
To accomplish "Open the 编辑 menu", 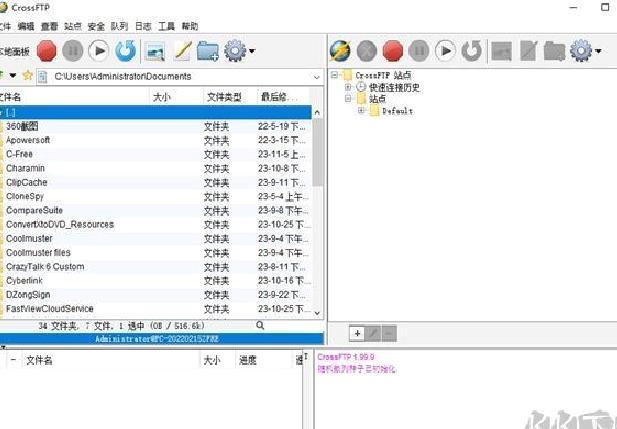I will [26, 26].
